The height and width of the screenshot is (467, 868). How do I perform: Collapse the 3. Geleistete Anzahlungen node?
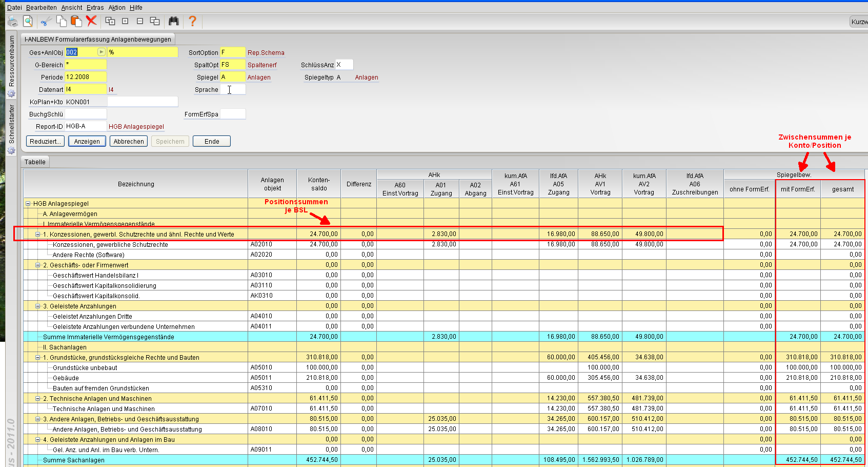click(x=37, y=306)
